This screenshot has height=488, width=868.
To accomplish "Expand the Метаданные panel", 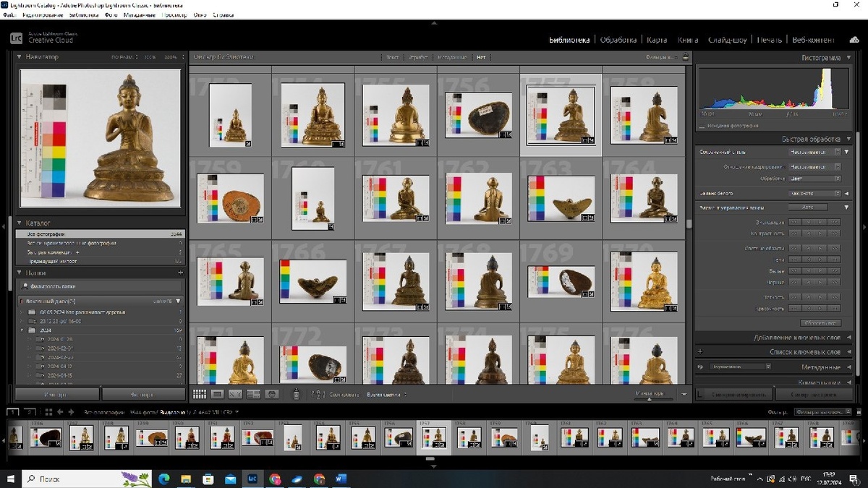I will coord(848,367).
